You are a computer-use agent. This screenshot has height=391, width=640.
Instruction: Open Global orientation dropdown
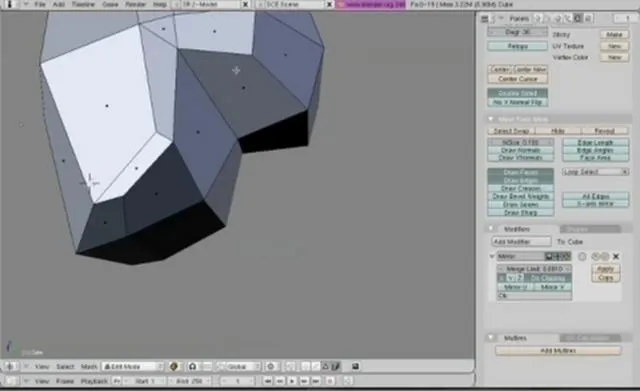coord(239,367)
